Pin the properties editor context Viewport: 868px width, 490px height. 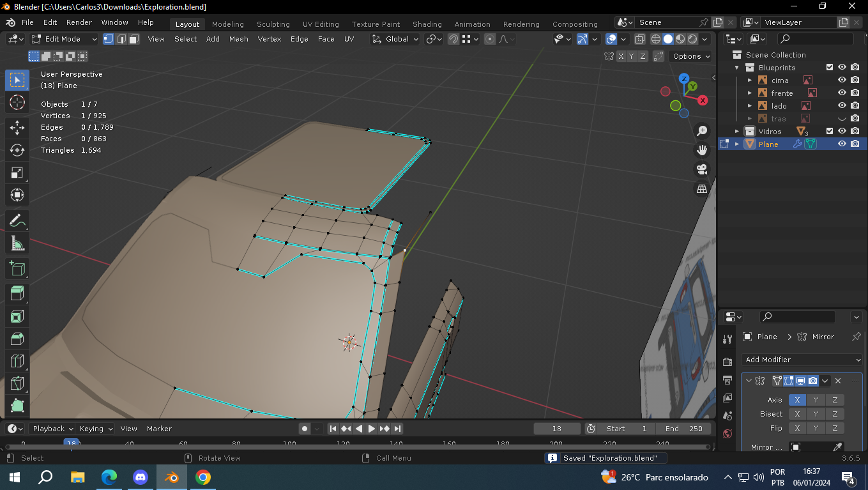pos(857,337)
